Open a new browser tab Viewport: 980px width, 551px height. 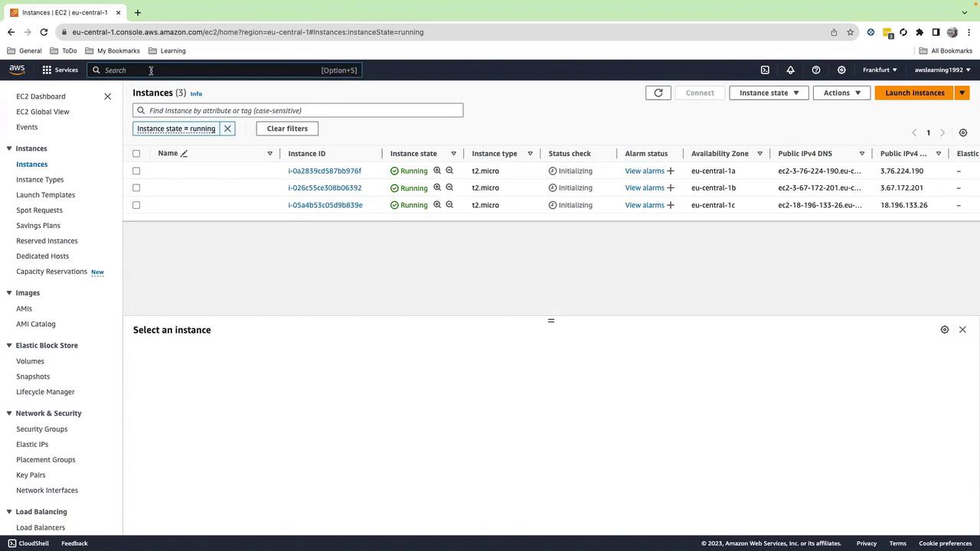point(138,12)
